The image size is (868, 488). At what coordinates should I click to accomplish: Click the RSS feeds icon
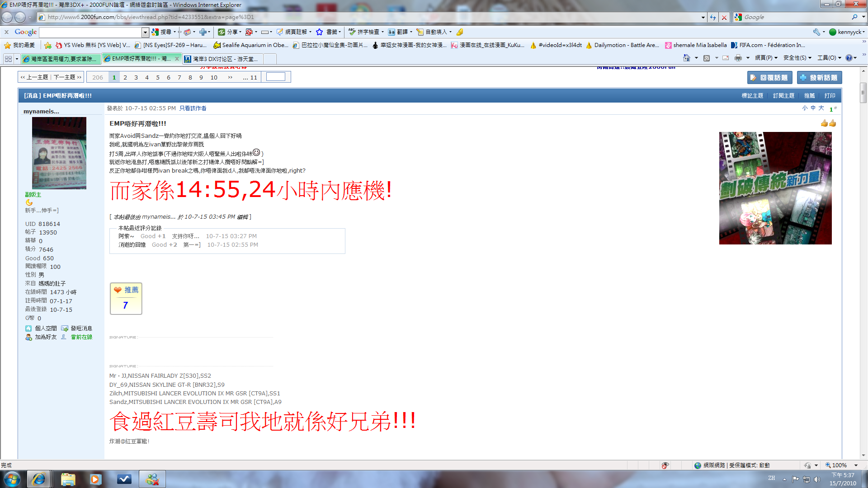click(707, 58)
